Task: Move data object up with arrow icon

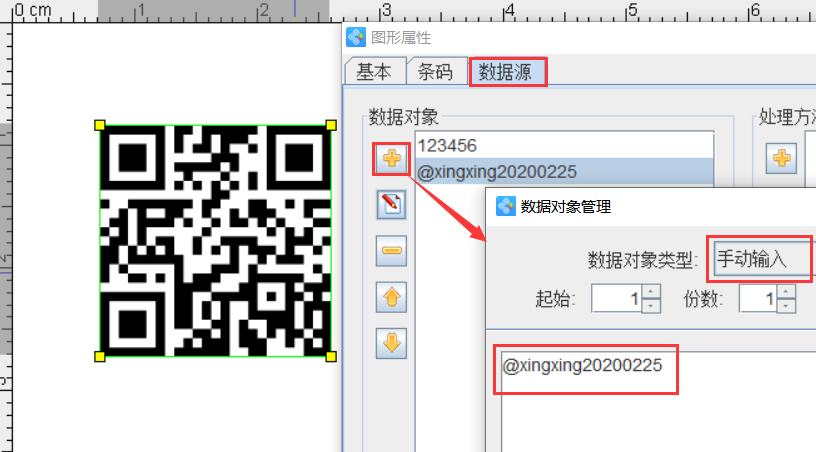Action: pos(391,297)
